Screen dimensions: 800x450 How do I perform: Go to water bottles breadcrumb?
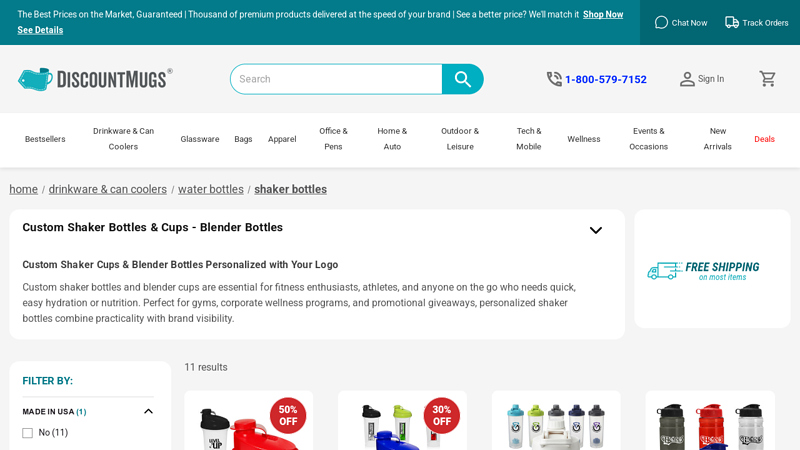[211, 189]
